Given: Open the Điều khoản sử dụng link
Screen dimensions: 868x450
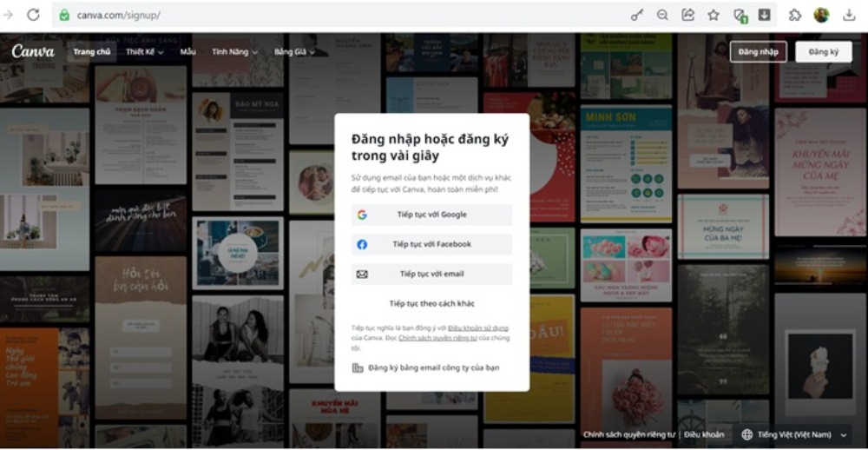Looking at the screenshot, I should point(477,328).
